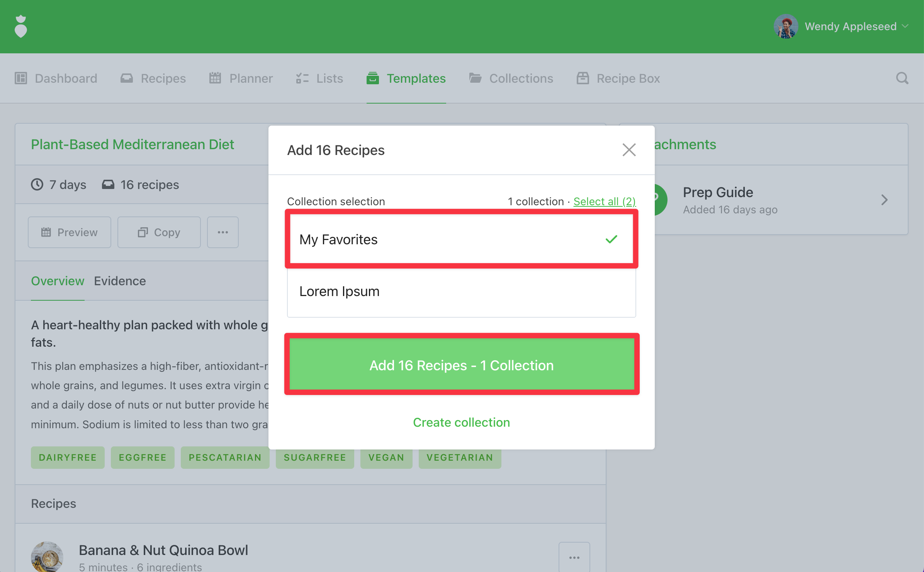Image resolution: width=924 pixels, height=572 pixels.
Task: Open the search magnifier icon
Action: 902,78
